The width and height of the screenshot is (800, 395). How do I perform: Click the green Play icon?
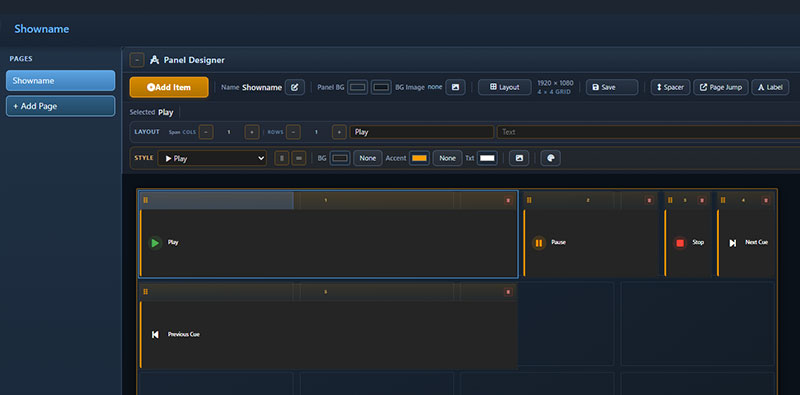155,243
